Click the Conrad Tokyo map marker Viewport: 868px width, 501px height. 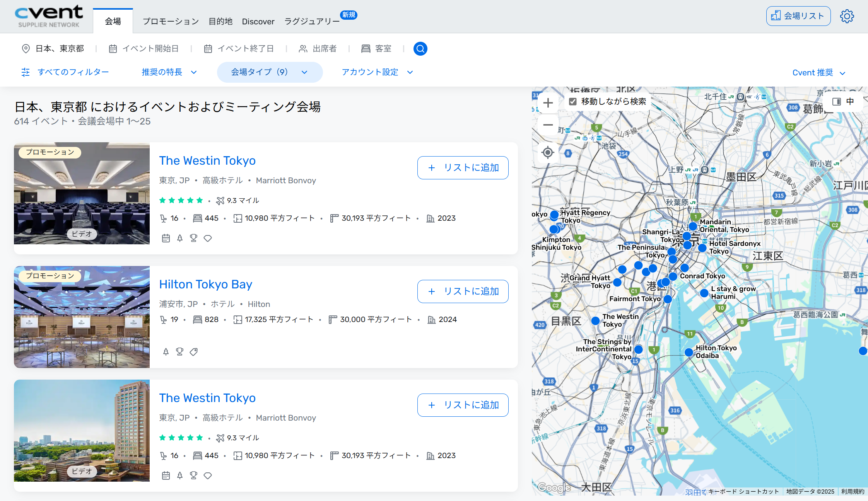click(673, 276)
